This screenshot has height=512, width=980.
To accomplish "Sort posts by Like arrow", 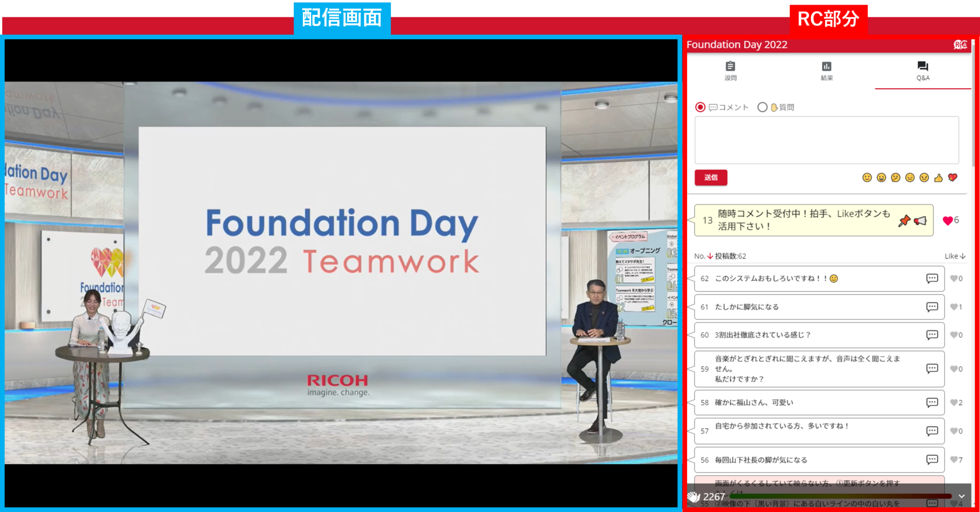I will pos(963,256).
